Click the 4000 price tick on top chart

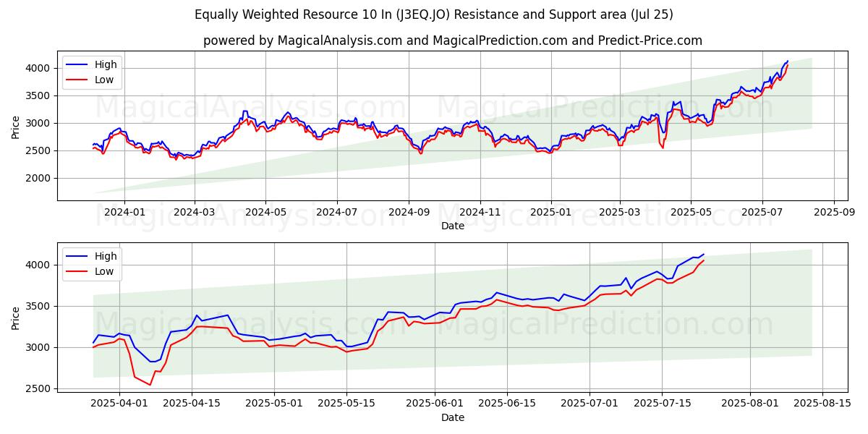[39, 68]
